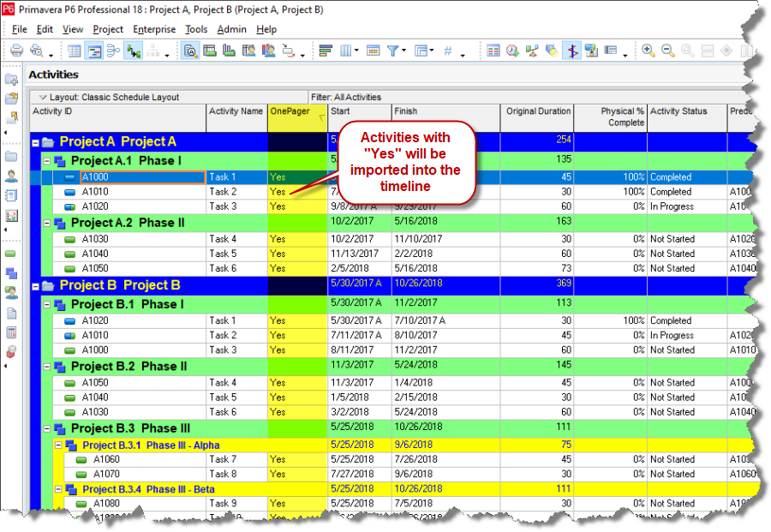Open the Tools menu
The image size is (771, 532).
(x=196, y=29)
